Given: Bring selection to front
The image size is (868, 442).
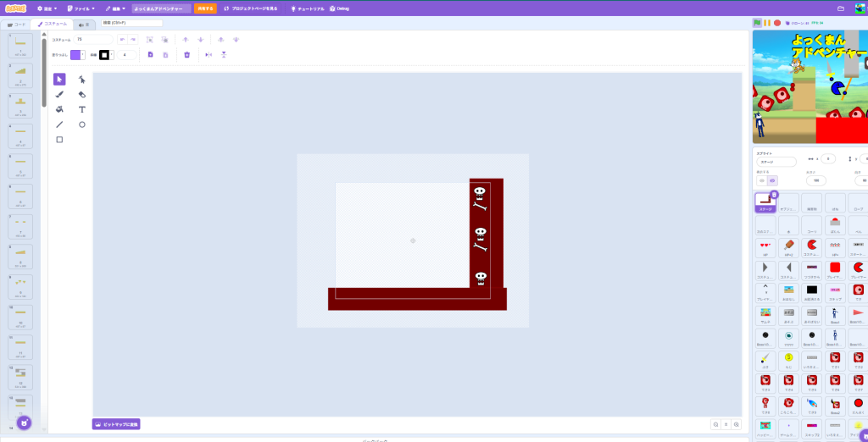Looking at the screenshot, I should pos(221,39).
